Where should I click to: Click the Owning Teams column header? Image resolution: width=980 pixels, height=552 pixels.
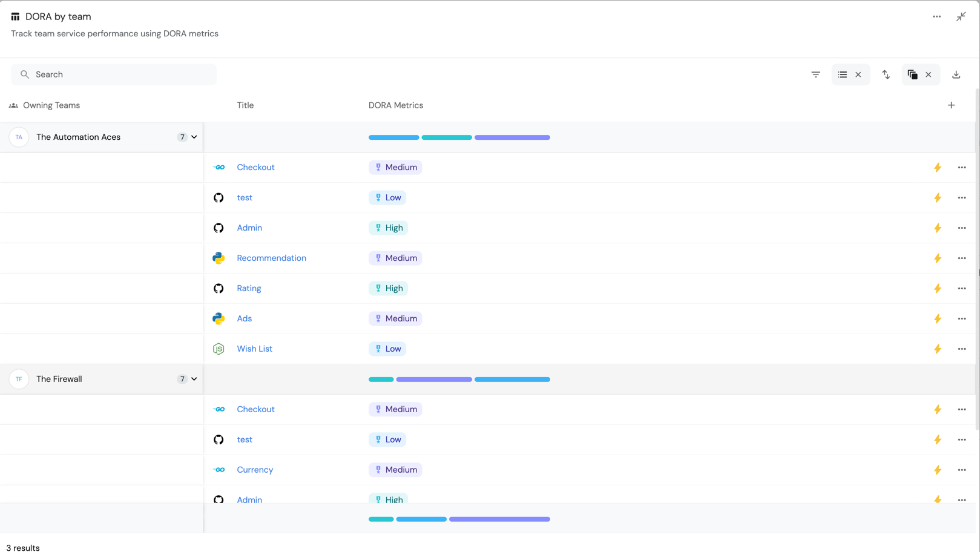(51, 105)
